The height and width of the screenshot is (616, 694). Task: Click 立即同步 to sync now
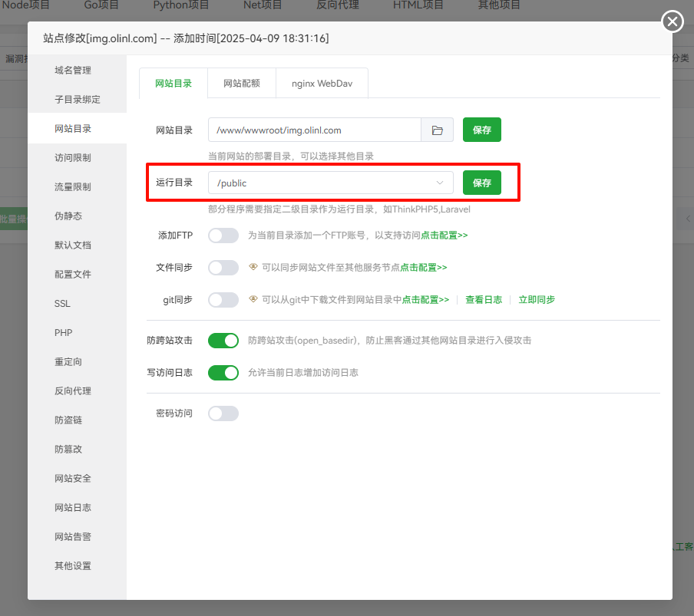pyautogui.click(x=537, y=299)
